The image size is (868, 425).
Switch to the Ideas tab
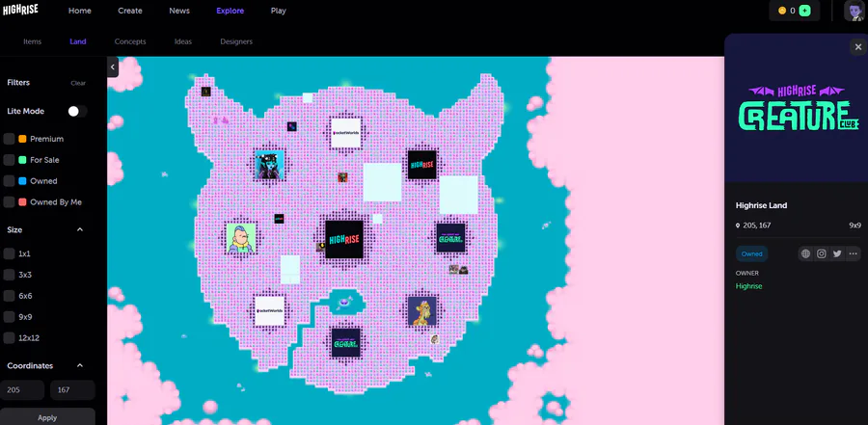pyautogui.click(x=183, y=41)
